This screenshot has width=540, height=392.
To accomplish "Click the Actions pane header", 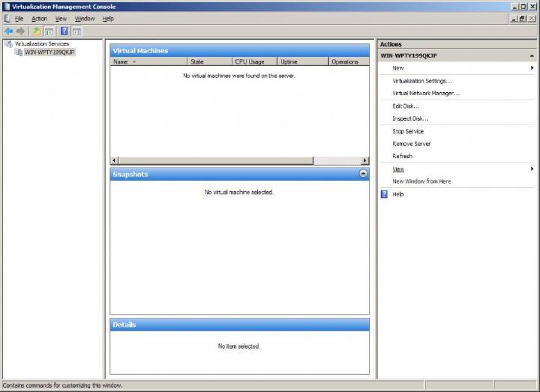I will point(457,44).
